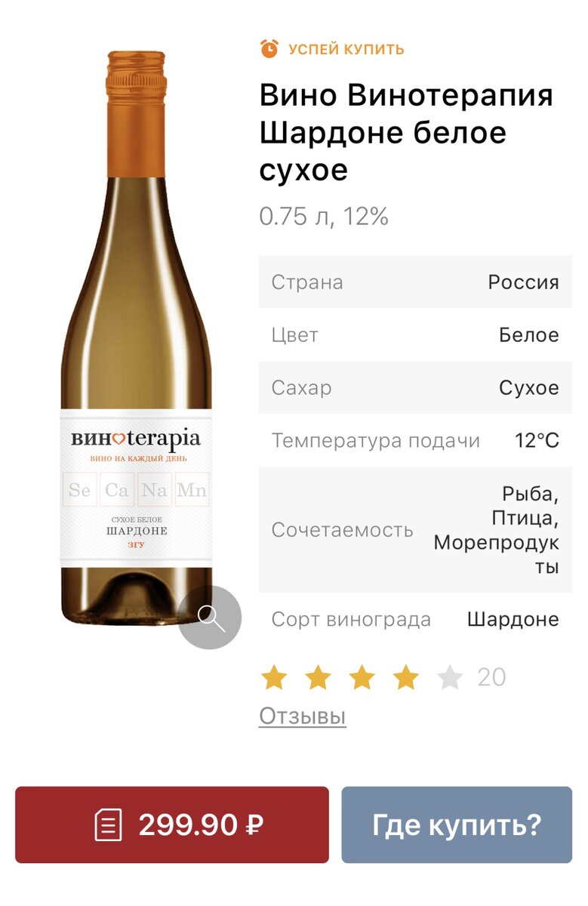
Task: Select the first rating star
Action: click(273, 677)
